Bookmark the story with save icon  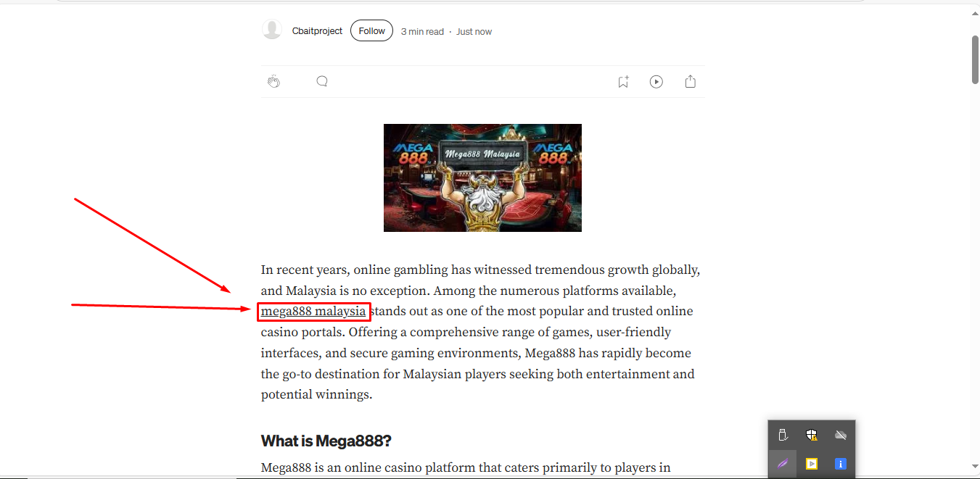click(x=623, y=82)
